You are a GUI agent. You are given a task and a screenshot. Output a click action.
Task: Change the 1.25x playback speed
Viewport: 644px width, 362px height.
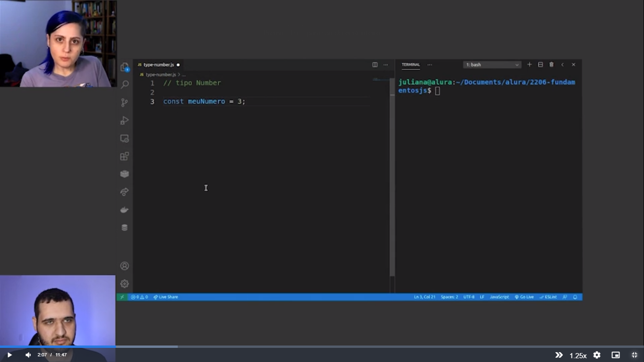click(x=578, y=355)
